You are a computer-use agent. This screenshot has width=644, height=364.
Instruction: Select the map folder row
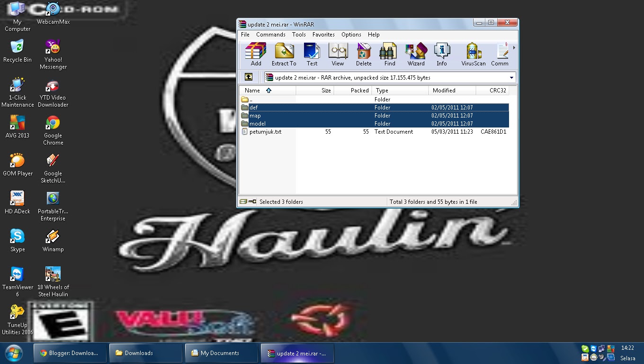coord(374,116)
